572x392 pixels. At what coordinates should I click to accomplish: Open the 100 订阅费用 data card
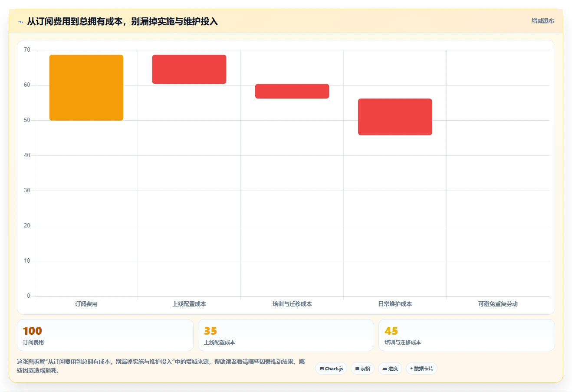click(105, 335)
